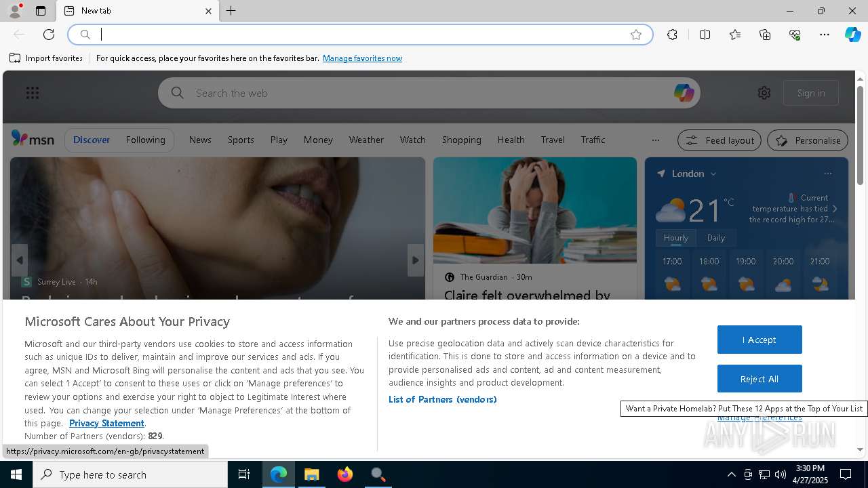Show previous carousel story arrow
The height and width of the screenshot is (488, 868).
point(19,260)
